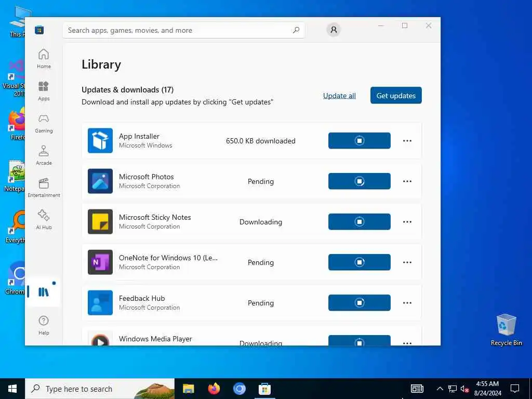Stop the Windows Media Player download
This screenshot has width=532, height=399.
(360, 341)
